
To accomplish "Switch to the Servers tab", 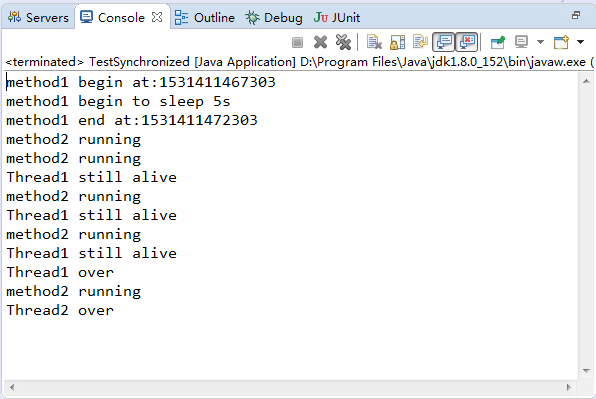I will click(38, 17).
